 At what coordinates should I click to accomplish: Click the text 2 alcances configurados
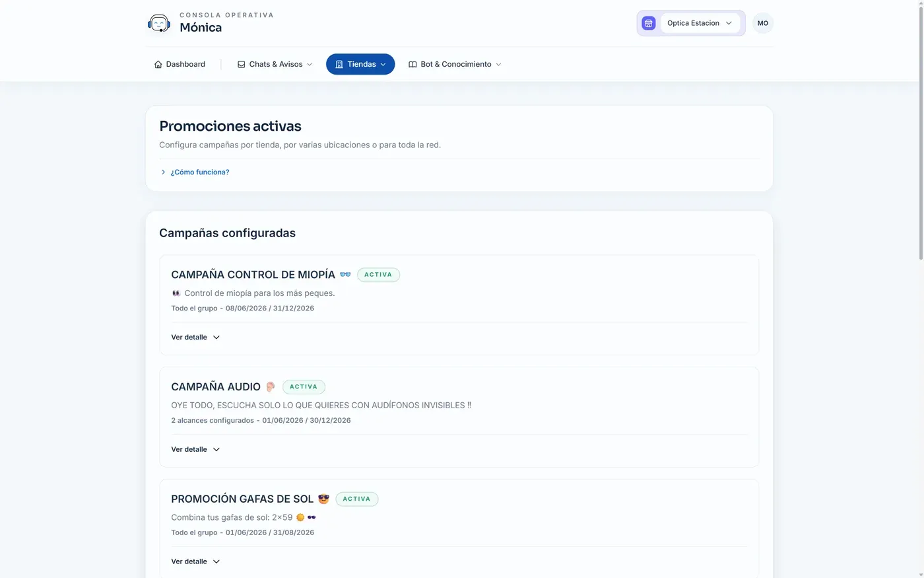213,421
